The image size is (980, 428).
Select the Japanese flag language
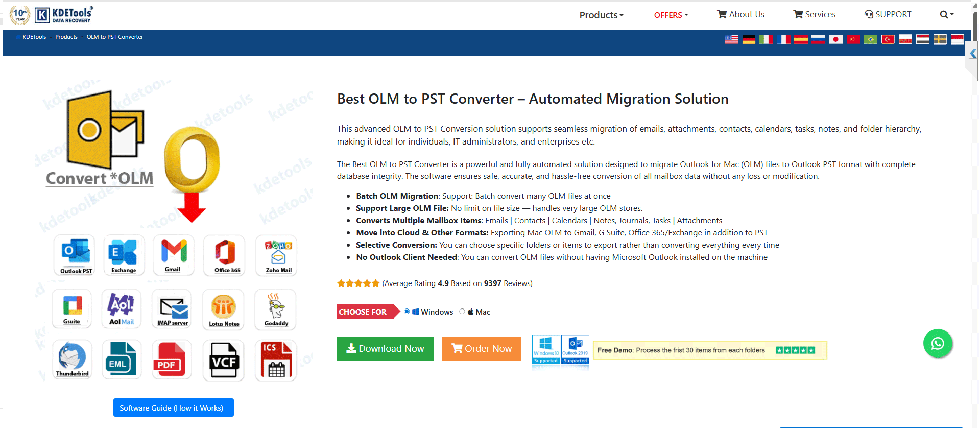pos(835,39)
